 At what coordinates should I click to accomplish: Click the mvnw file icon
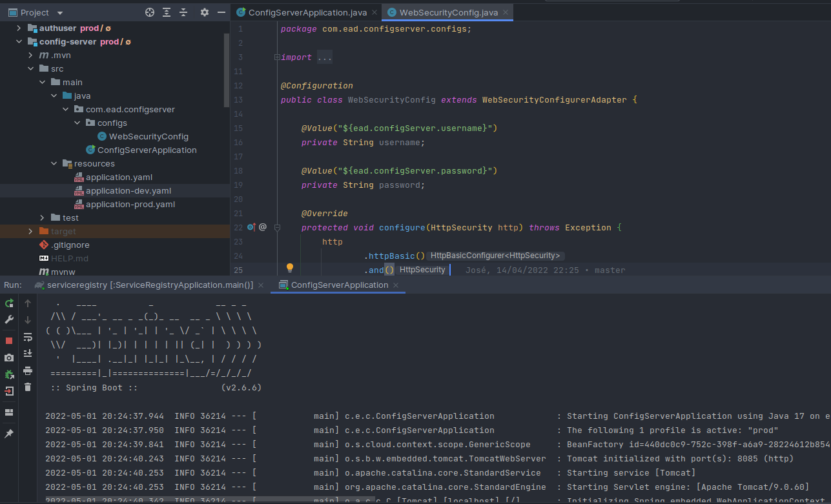[x=44, y=272]
